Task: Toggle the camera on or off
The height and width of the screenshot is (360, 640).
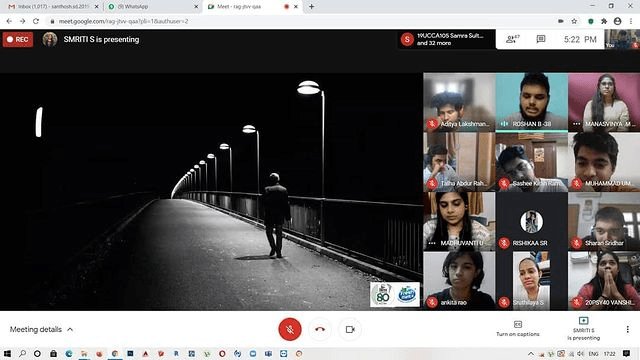Action: (350, 329)
